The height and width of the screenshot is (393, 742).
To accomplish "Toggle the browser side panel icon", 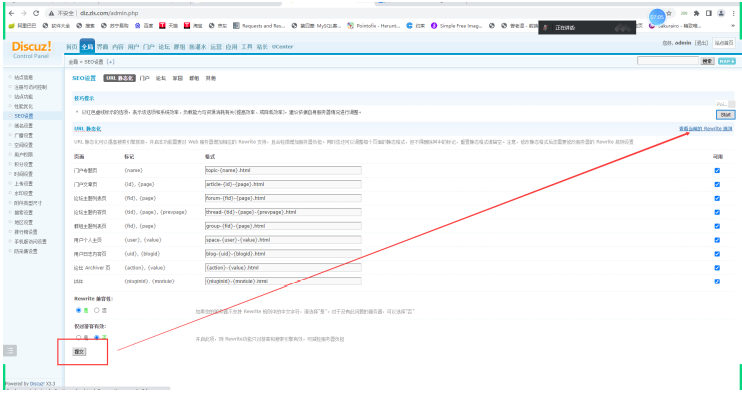I will tap(709, 13).
